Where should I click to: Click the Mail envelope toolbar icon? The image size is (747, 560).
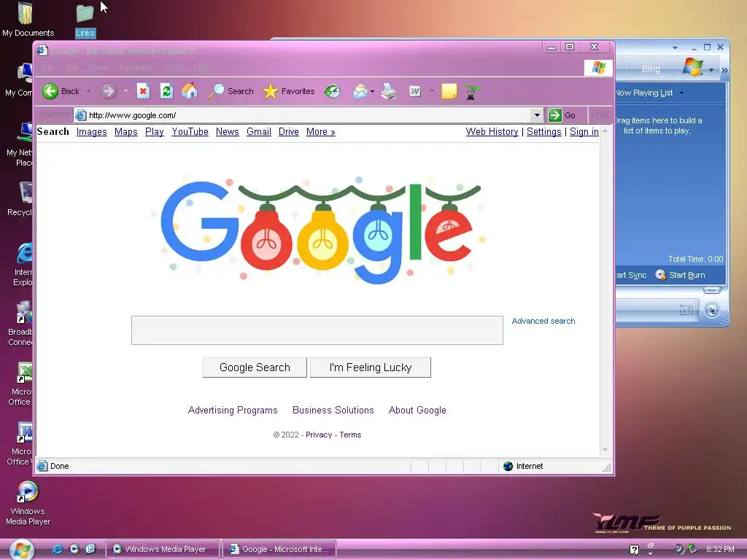[360, 91]
